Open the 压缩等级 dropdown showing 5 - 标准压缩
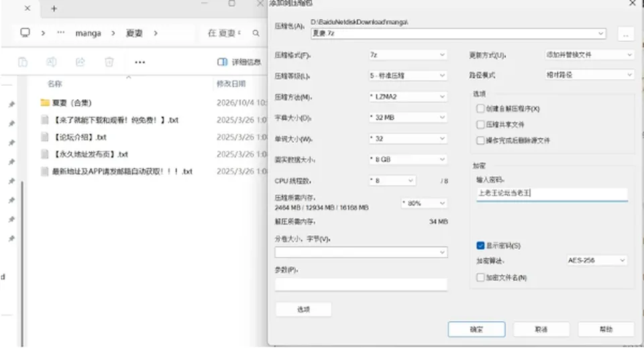Screen dimensions: 644x348 pos(407,76)
